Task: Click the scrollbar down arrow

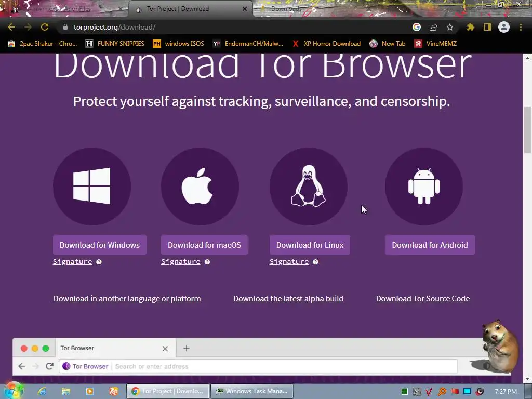Action: click(527, 379)
